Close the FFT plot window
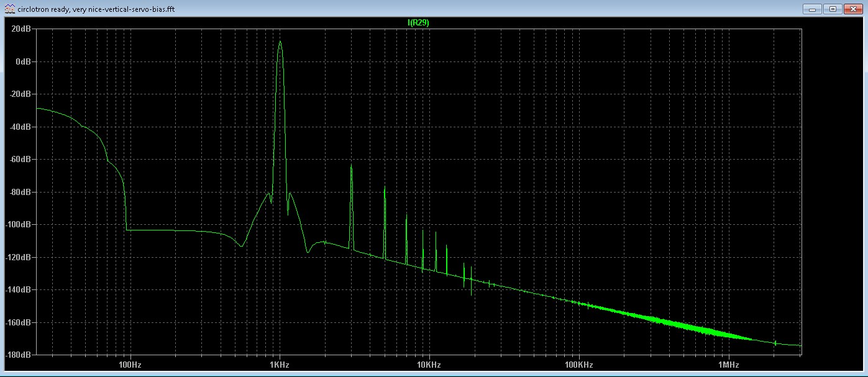The height and width of the screenshot is (377, 868). pyautogui.click(x=854, y=9)
